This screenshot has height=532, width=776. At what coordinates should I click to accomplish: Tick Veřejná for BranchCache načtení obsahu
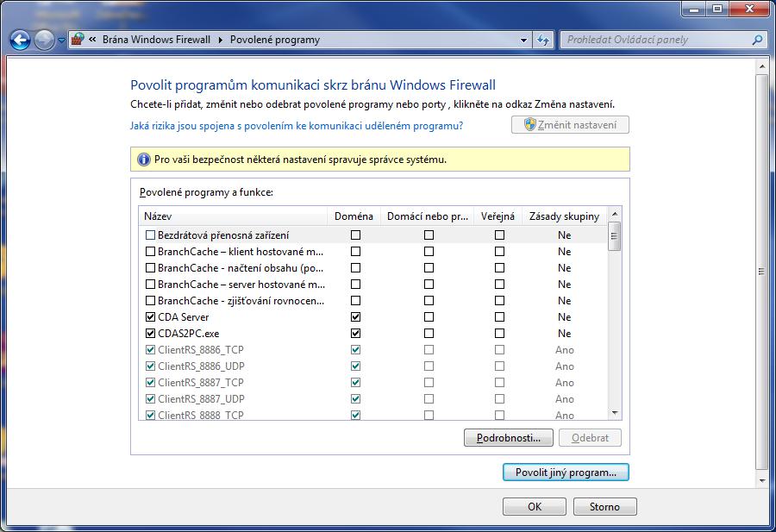[x=500, y=268]
